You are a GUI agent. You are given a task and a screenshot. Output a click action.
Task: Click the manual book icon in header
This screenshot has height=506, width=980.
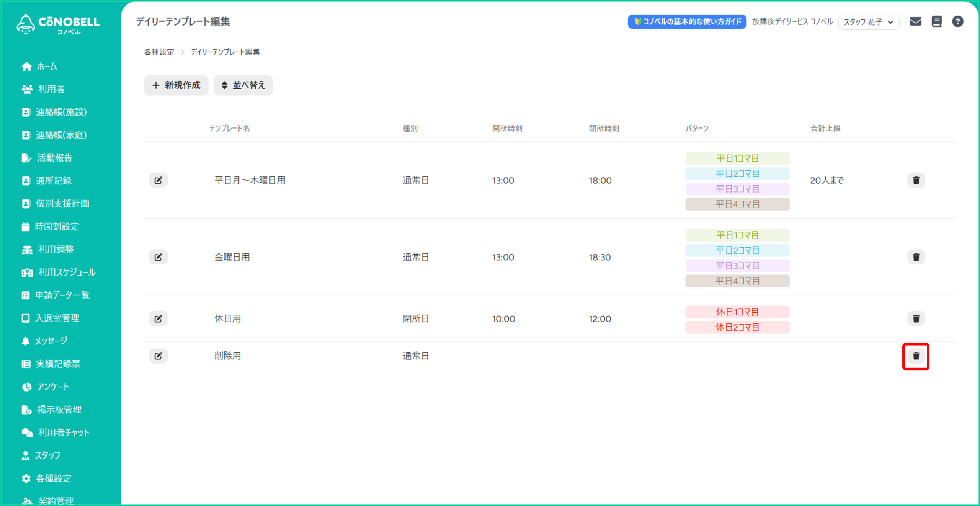tap(936, 21)
